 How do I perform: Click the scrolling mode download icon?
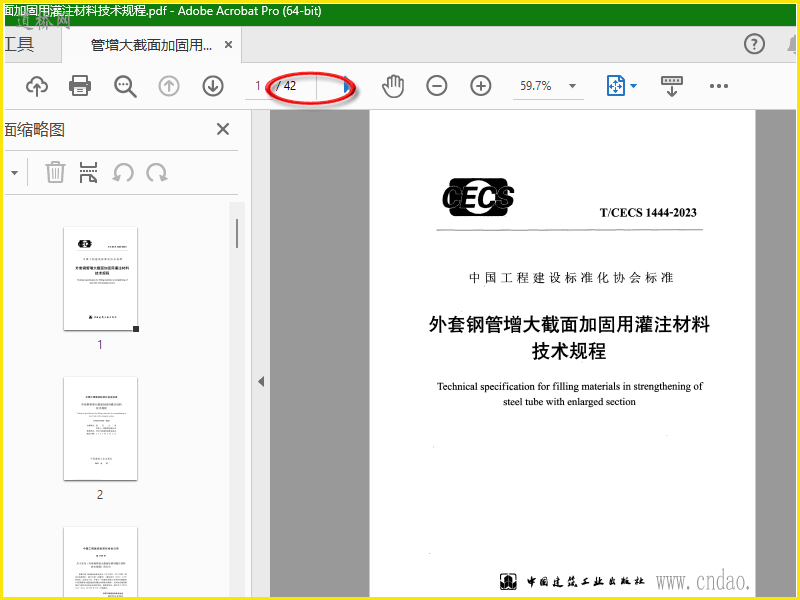click(671, 86)
